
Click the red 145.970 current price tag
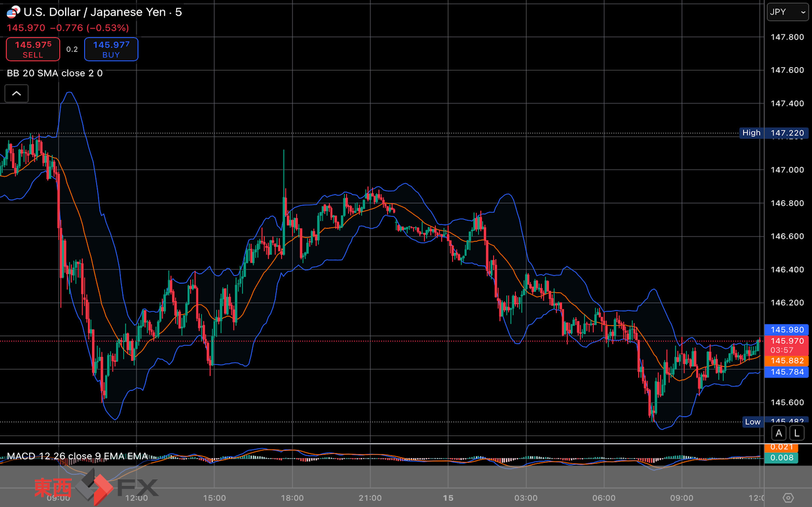pyautogui.click(x=787, y=345)
